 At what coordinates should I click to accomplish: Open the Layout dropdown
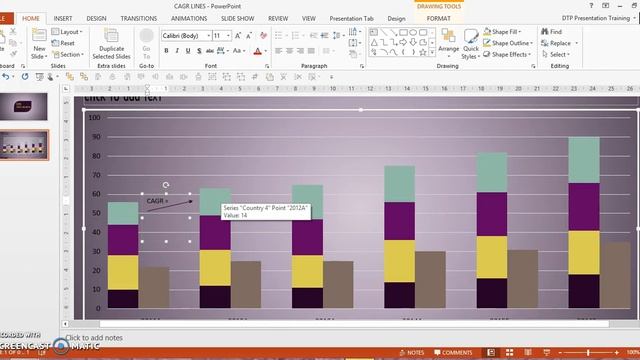click(67, 32)
